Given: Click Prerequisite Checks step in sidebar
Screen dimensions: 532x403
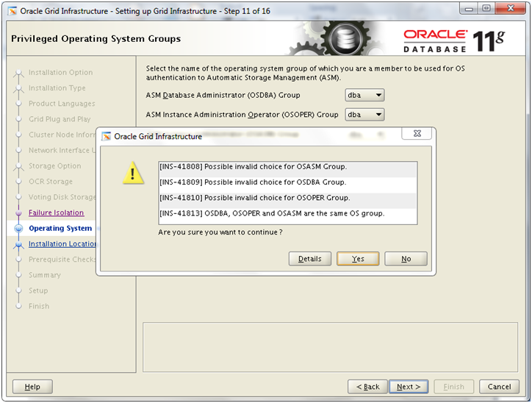Looking at the screenshot, I should point(62,260).
